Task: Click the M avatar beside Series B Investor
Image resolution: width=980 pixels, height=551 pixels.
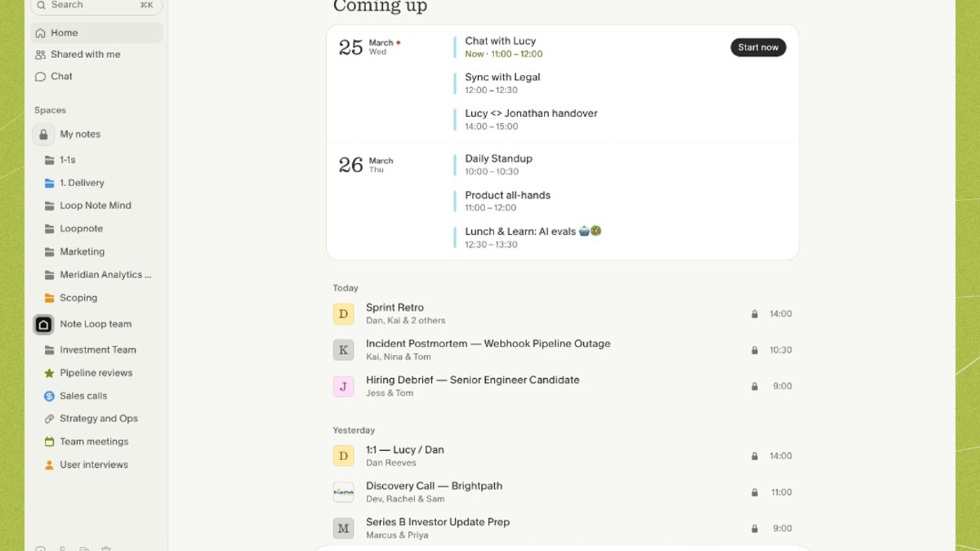Action: click(x=343, y=529)
